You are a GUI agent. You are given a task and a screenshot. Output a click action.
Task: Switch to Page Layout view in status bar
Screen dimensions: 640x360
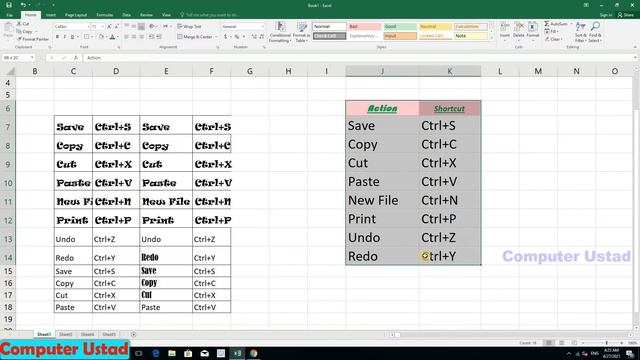[x=562, y=343]
